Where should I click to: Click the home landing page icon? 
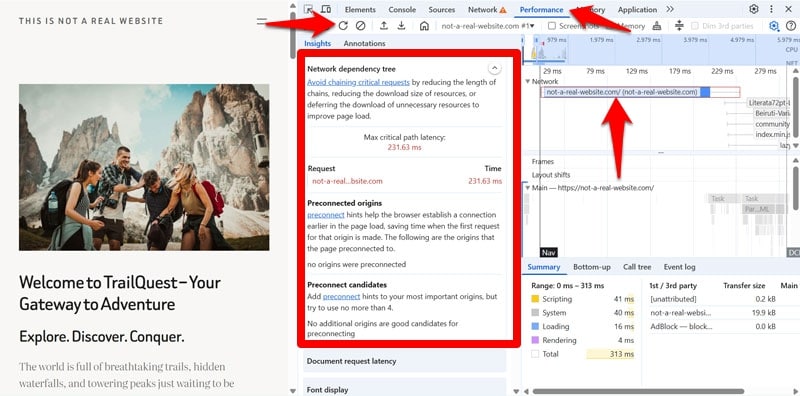424,26
